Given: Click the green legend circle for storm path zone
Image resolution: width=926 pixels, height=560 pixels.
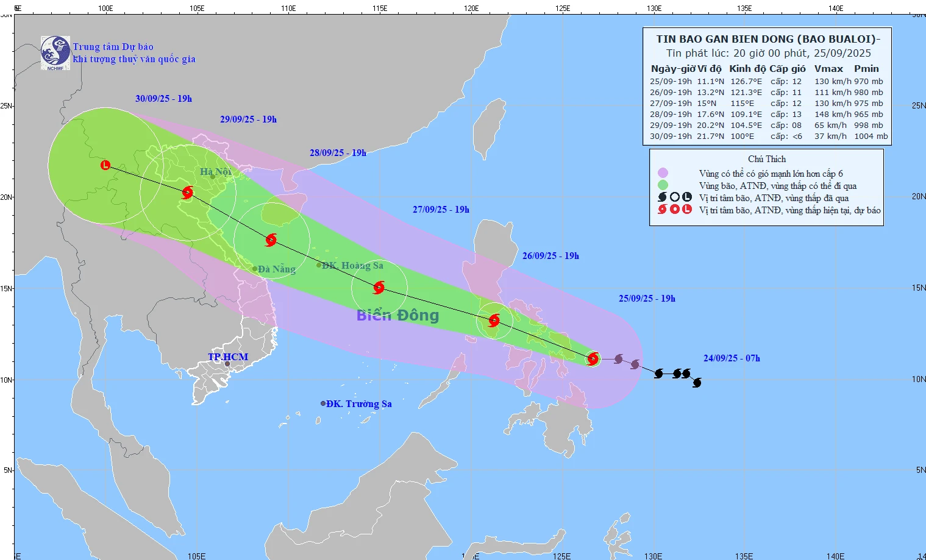Looking at the screenshot, I should [663, 185].
